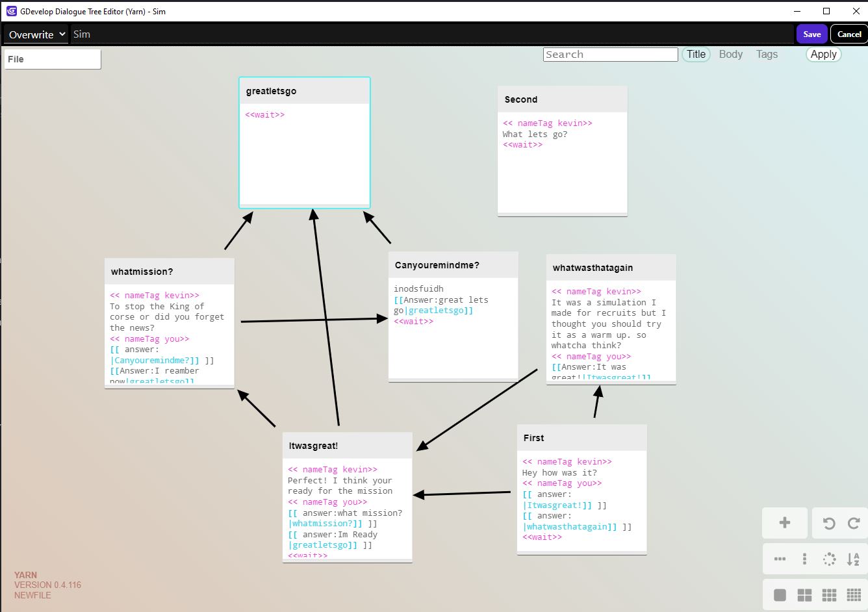868x612 pixels.
Task: Sort nodes alphabetically with A-Z icon
Action: 853,559
